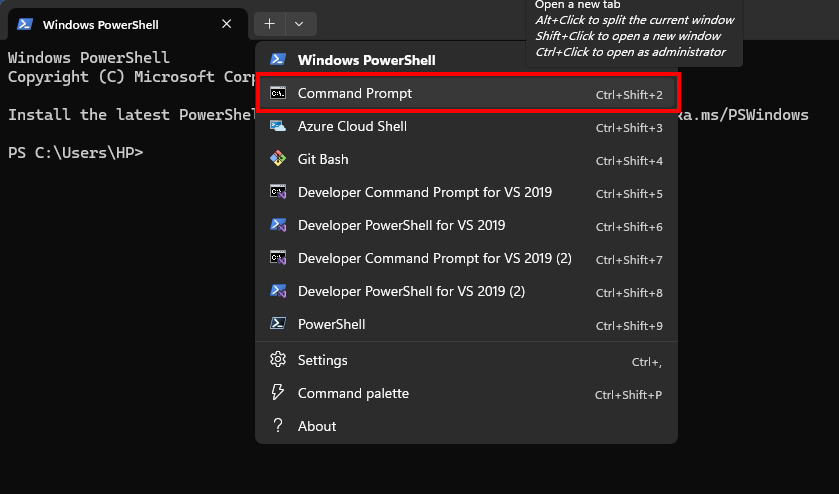The image size is (839, 494).
Task: Click the 'Copyright (C) Microsoft' line
Action: 131,77
